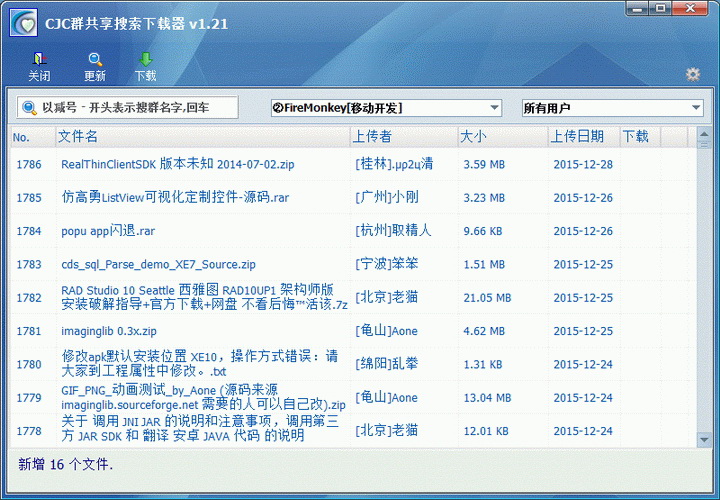Screen dimensions: 720x500
Task: Click the status text 新增 16 个文件
Action: click(x=65, y=464)
